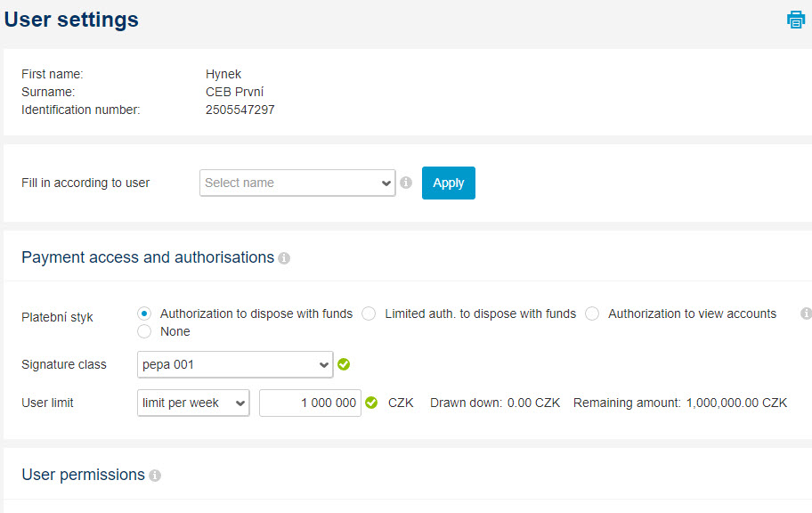This screenshot has height=513, width=812.
Task: Click the Remaining amount value text
Action: click(x=736, y=403)
